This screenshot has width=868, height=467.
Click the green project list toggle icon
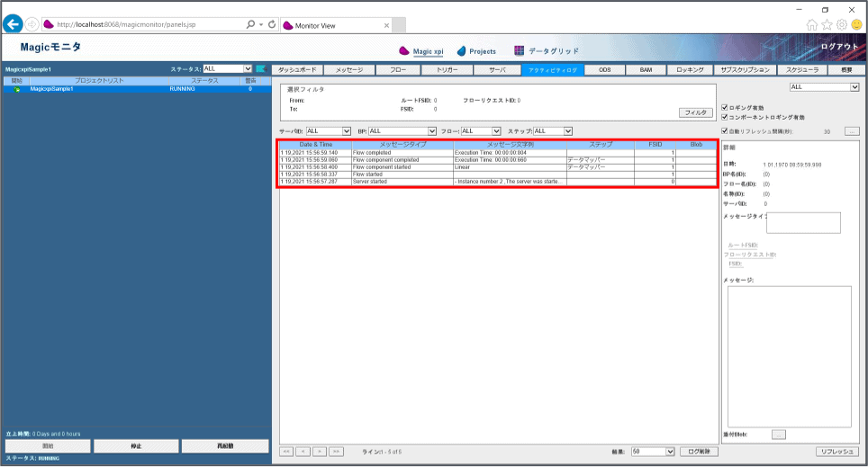pyautogui.click(x=260, y=68)
